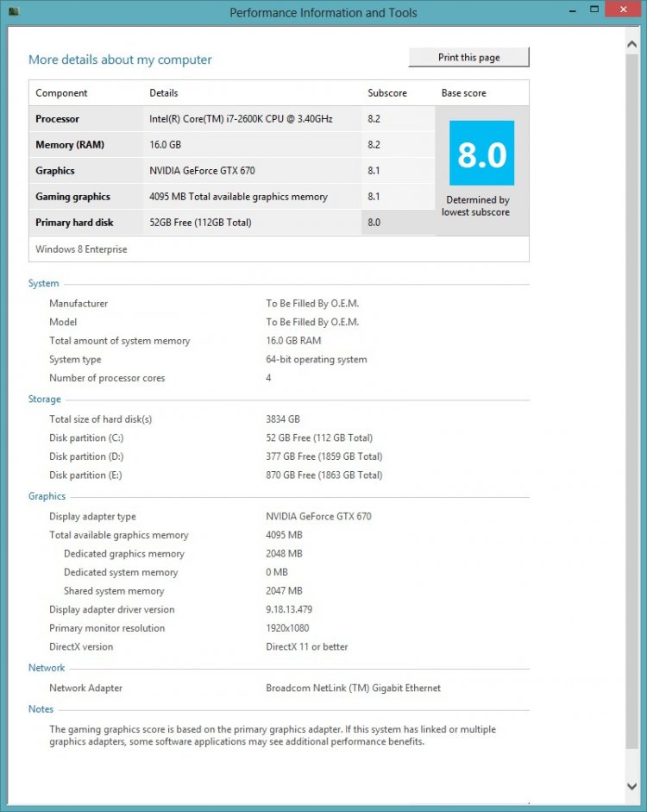Screen dimensions: 647x812
Task: Click the scrollbar down arrow
Action: [632, 787]
